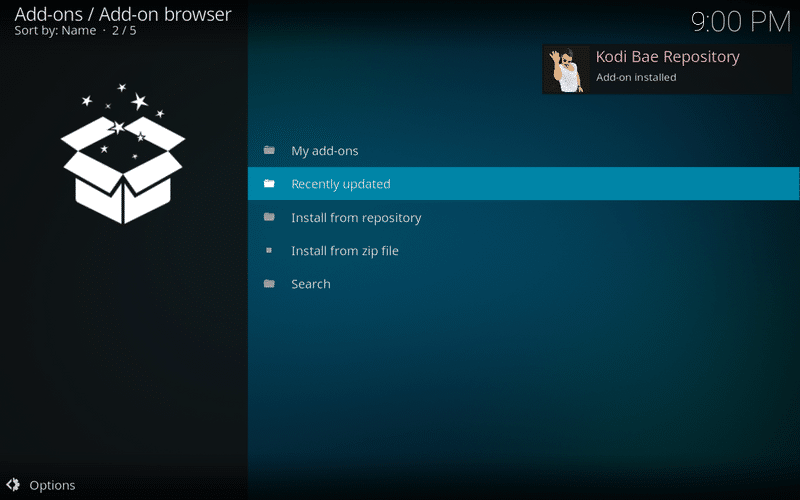Click the small square icon for zip file
This screenshot has height=500, width=800.
pos(269,251)
